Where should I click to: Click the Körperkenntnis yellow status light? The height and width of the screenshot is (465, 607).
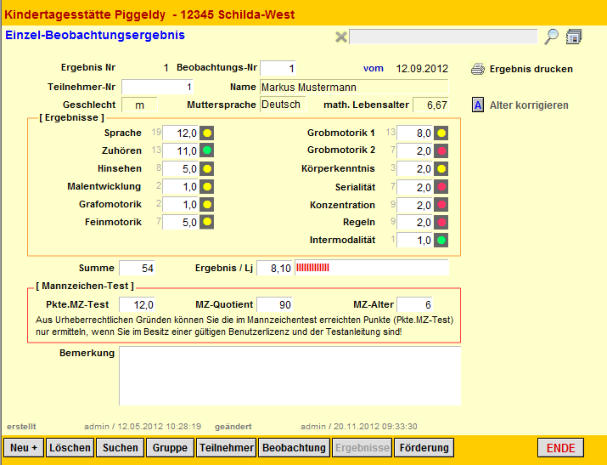[x=441, y=169]
